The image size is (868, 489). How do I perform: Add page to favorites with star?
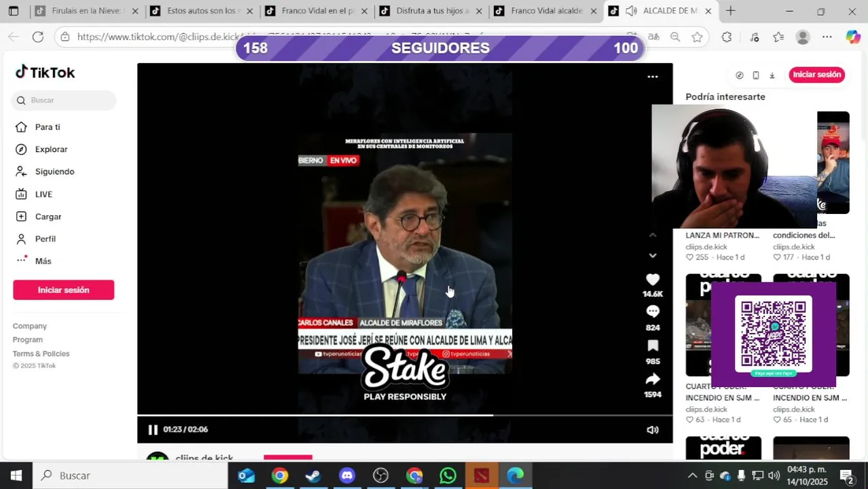[x=697, y=37]
